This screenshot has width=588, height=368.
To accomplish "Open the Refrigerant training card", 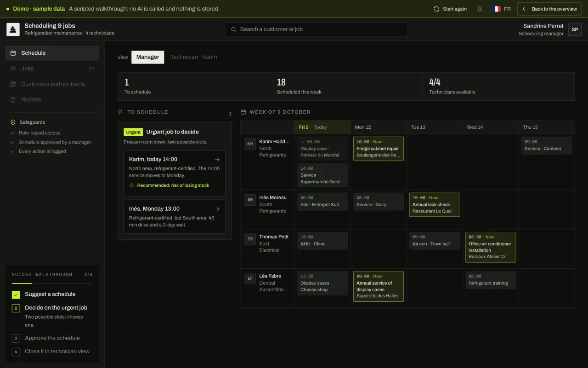I will (x=491, y=280).
